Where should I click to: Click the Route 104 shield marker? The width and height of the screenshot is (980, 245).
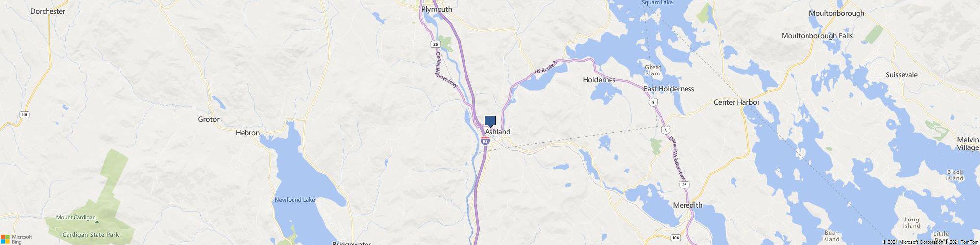[x=676, y=238]
